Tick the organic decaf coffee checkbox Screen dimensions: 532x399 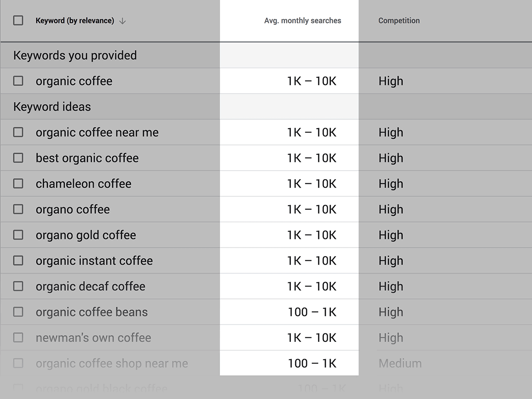point(18,286)
